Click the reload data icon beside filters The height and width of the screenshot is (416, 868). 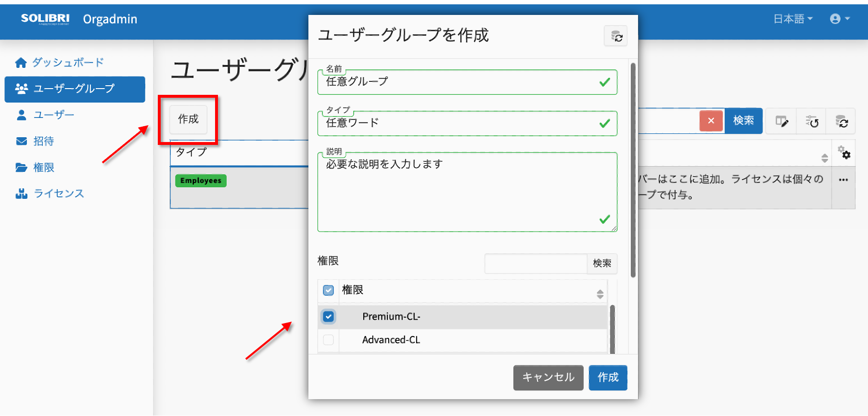[x=841, y=121]
